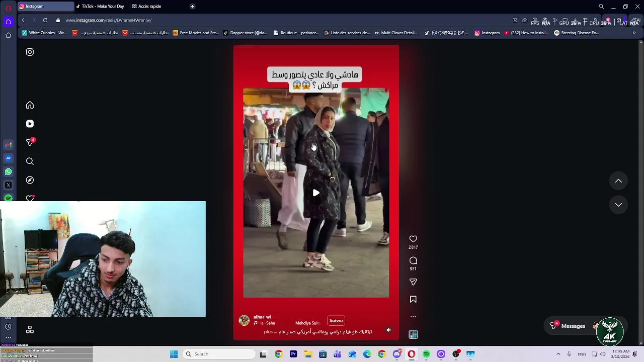Open the Opera menu logo
Image resolution: width=644 pixels, height=362 pixels.
(8, 7)
